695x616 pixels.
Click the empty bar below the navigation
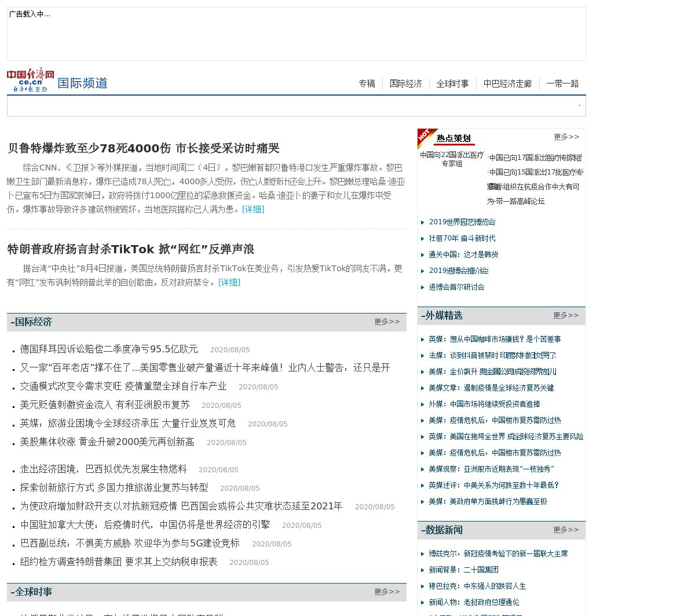coord(296,106)
